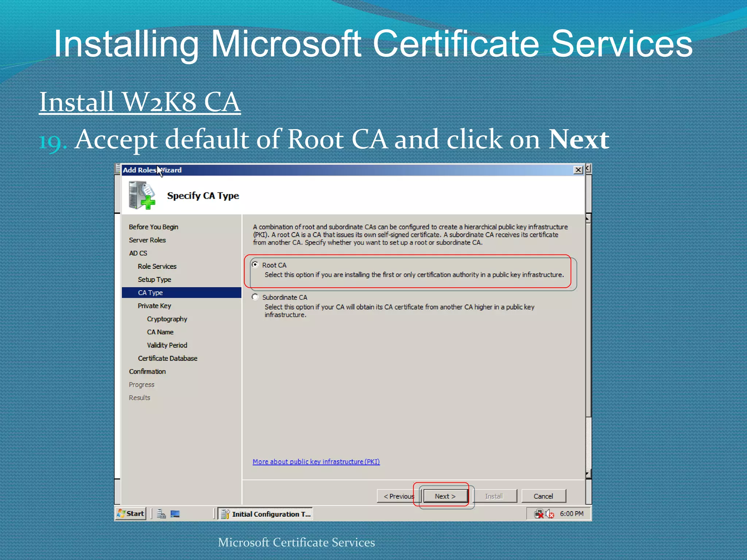This screenshot has height=560, width=747.
Task: Click the disabled Install button
Action: coord(494,496)
